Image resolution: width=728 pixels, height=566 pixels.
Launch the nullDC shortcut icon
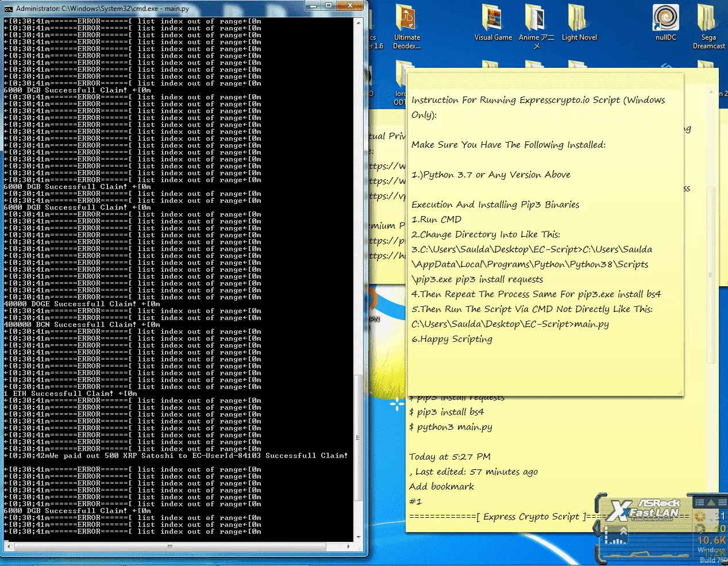point(666,23)
